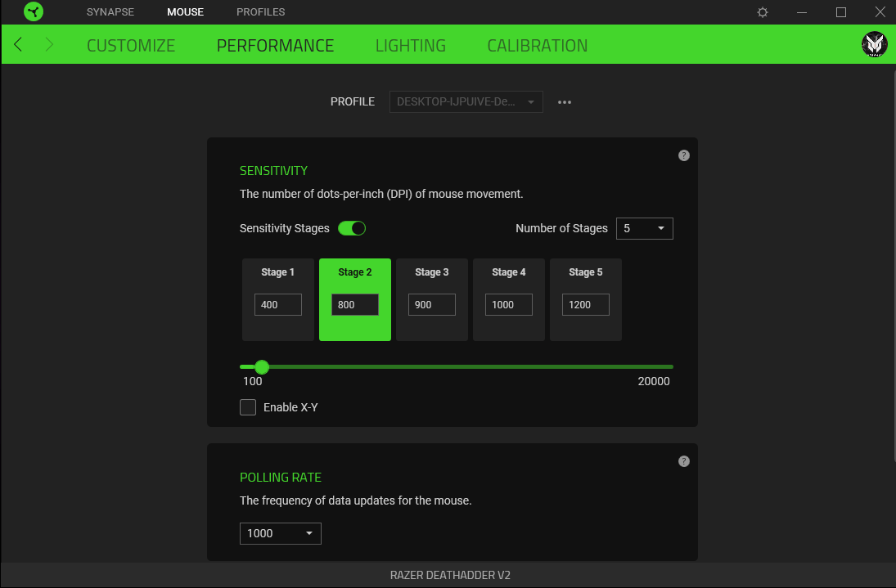Open the Lighting tab
Viewport: 896px width, 588px height.
click(x=410, y=45)
